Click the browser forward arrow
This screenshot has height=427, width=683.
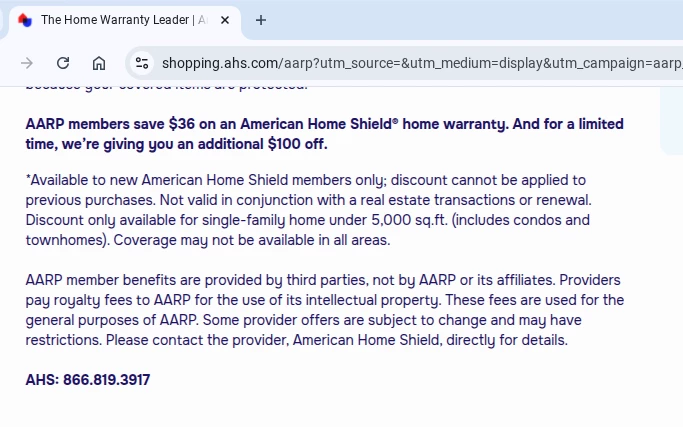27,63
